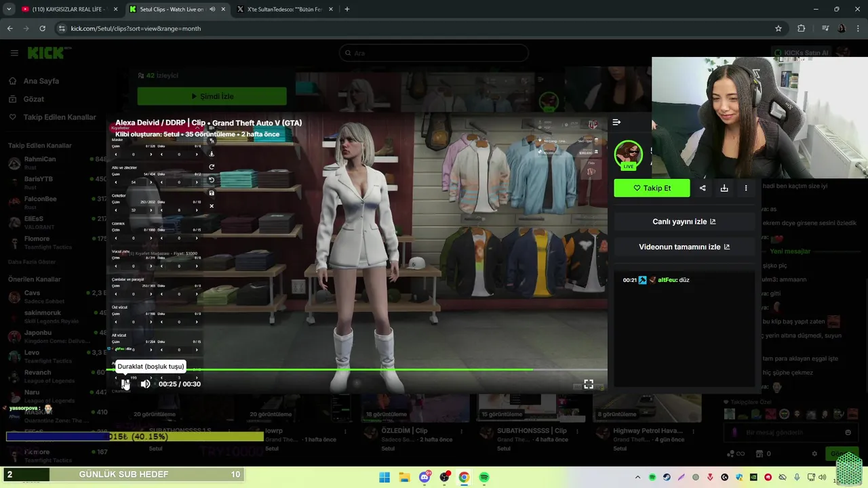Collapse the clip side panel icon

(x=616, y=122)
